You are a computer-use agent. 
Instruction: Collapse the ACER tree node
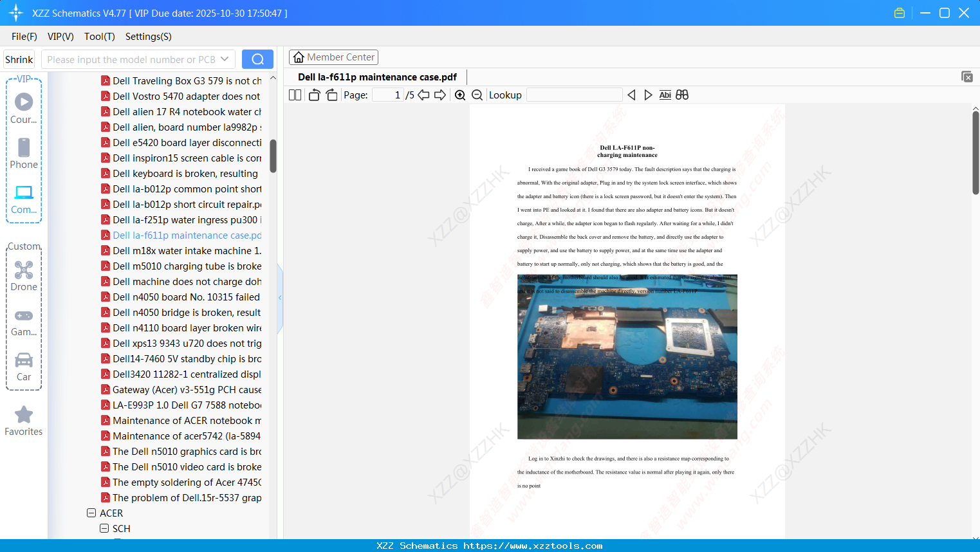(91, 513)
